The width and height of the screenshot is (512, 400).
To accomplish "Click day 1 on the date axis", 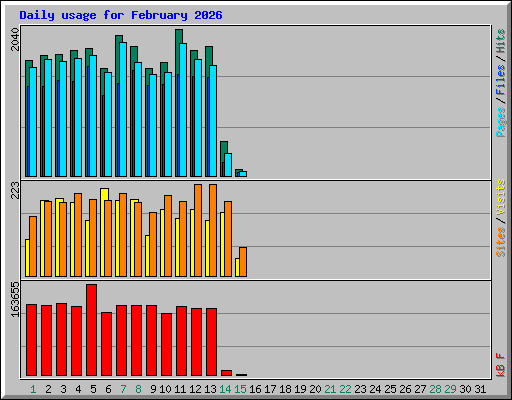I will point(33,389).
